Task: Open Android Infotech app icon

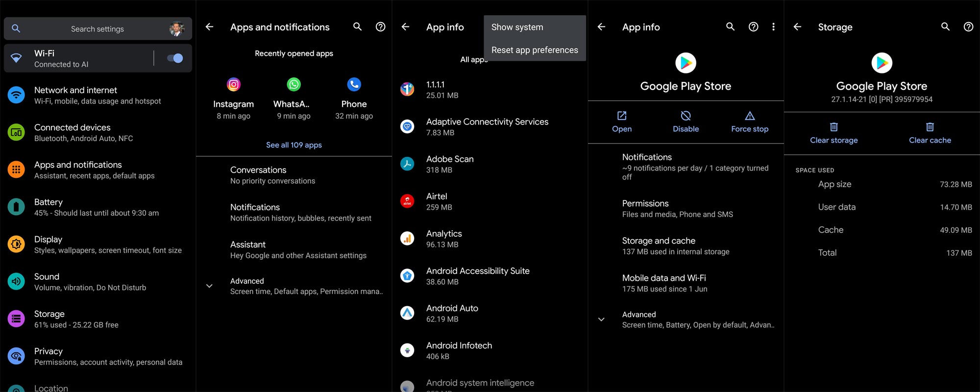Action: (x=407, y=350)
